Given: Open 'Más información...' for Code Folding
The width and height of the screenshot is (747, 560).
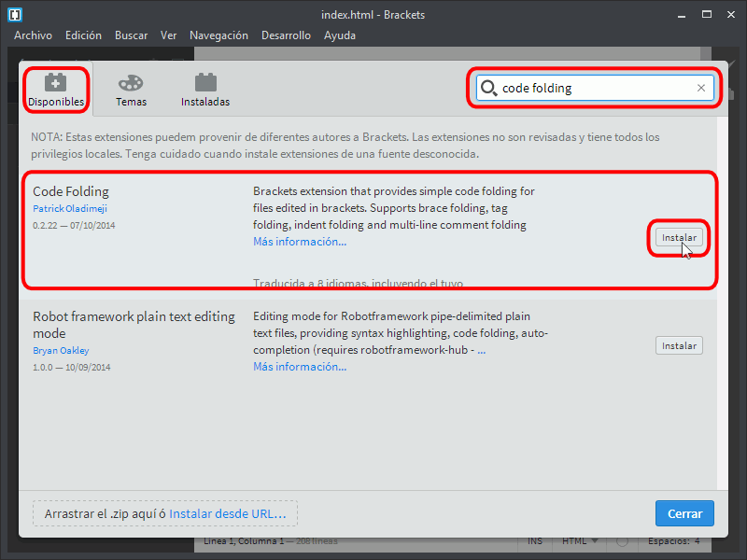Looking at the screenshot, I should tap(300, 242).
